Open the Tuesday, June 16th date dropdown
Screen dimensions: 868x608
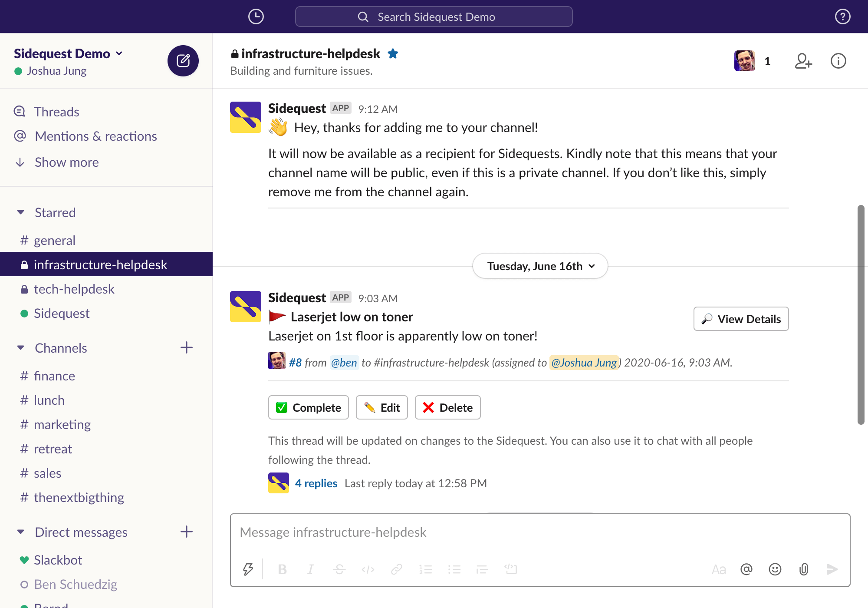(540, 266)
